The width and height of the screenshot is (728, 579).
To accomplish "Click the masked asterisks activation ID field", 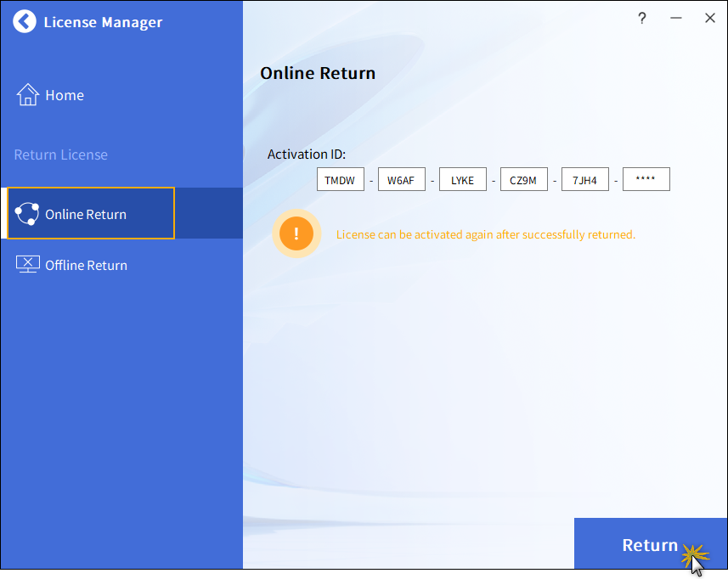I will (646, 180).
